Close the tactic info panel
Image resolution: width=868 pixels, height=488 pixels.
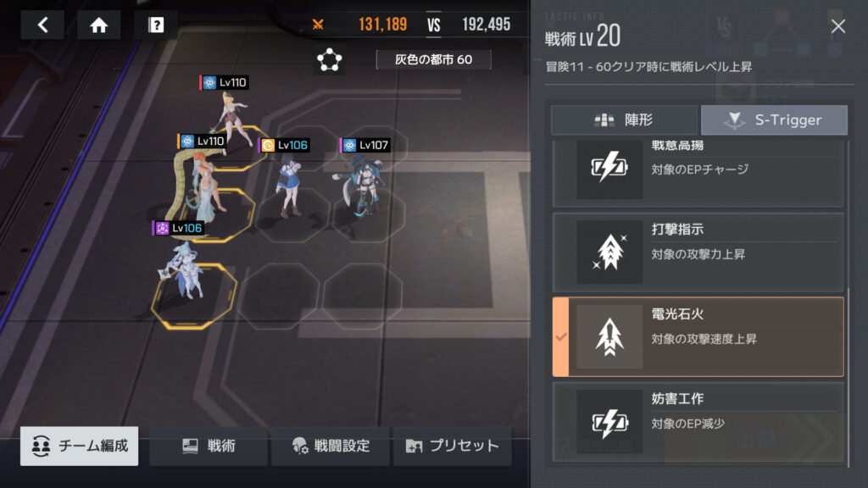[838, 26]
